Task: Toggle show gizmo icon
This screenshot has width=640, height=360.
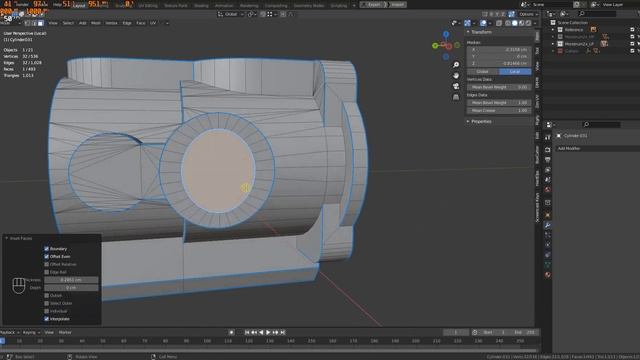Action: [x=468, y=23]
